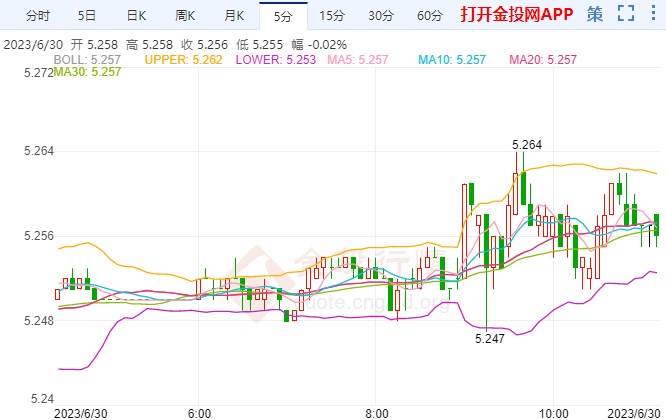666x420 pixels.
Task: Click the MA30: 5.257 label
Action: [x=87, y=72]
